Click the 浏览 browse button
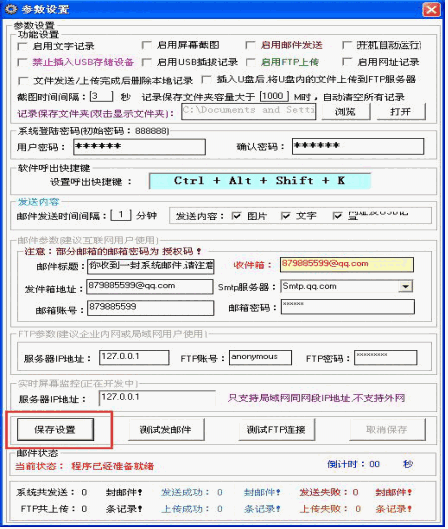 pos(346,112)
